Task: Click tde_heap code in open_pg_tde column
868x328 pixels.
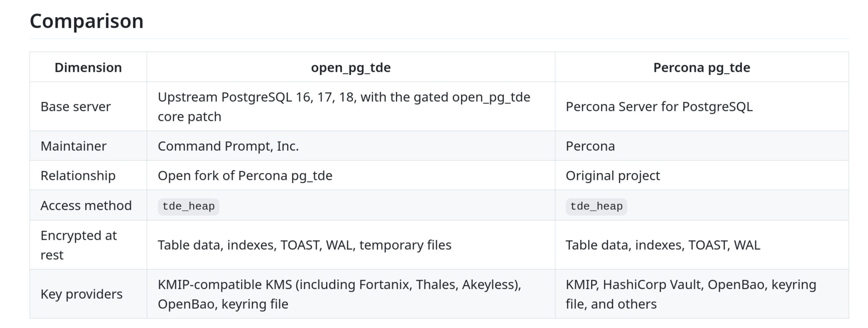Action: point(189,206)
